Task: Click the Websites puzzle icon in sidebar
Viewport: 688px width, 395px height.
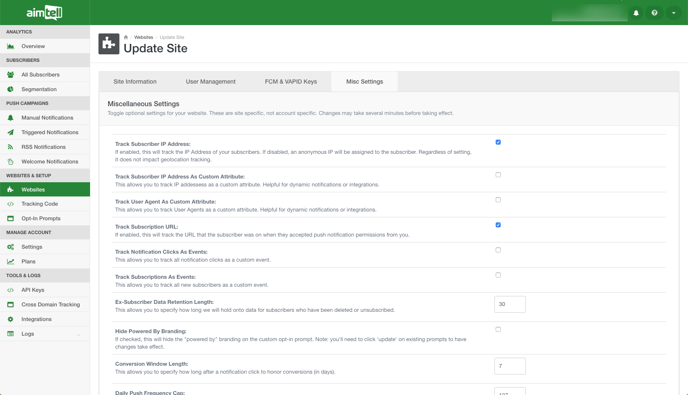Action: coord(11,190)
